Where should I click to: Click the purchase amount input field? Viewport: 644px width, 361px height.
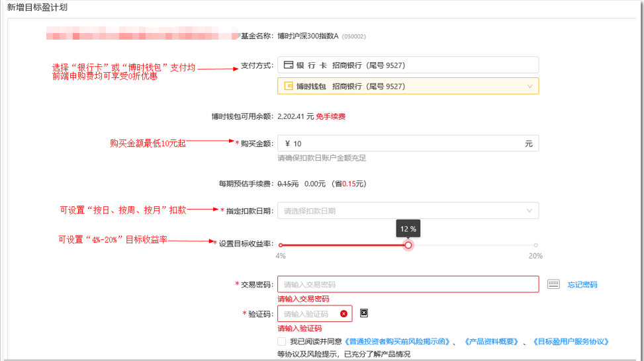coord(408,143)
